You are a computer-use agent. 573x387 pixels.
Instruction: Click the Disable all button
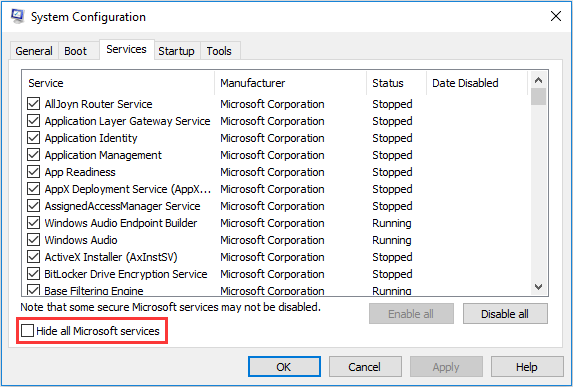pyautogui.click(x=505, y=314)
